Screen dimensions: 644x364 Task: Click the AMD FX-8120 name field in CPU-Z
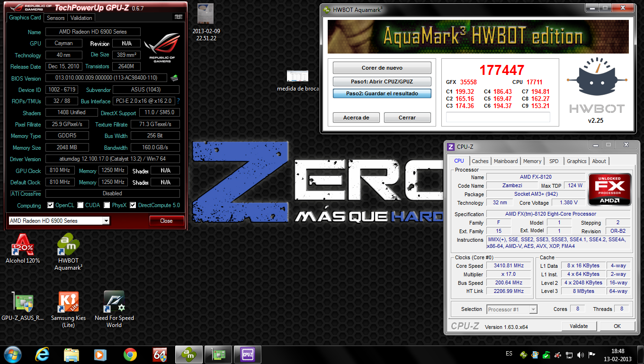click(535, 177)
